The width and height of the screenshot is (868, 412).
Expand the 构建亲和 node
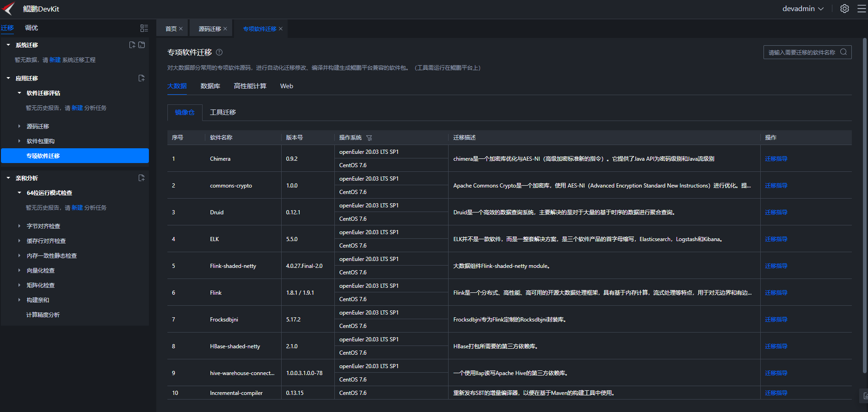pos(19,300)
